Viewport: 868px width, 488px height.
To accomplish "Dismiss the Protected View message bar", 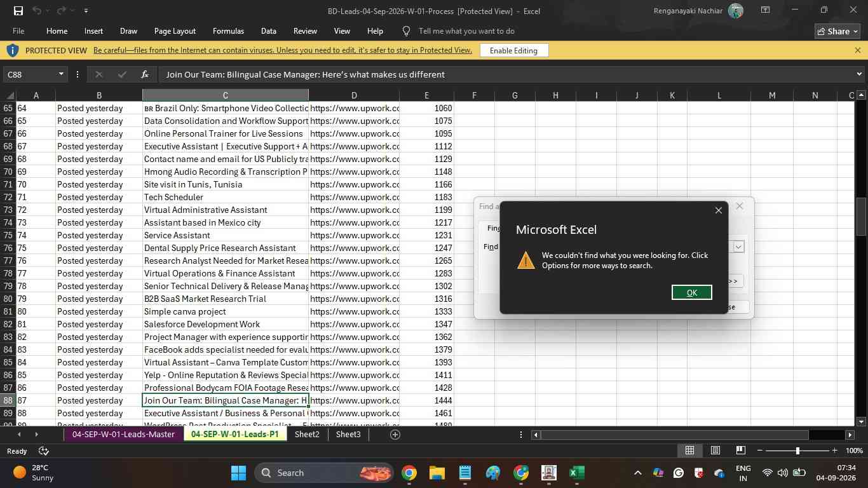I will [x=857, y=50].
